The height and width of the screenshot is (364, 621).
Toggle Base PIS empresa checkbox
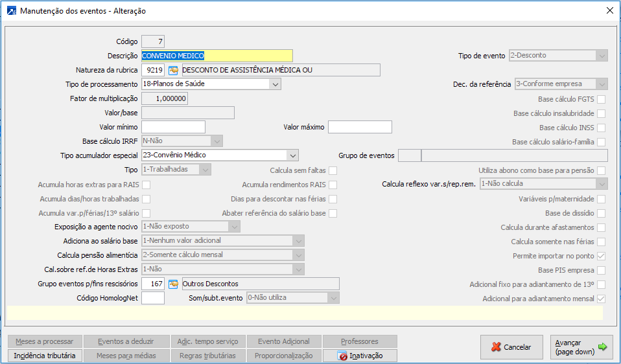click(601, 270)
